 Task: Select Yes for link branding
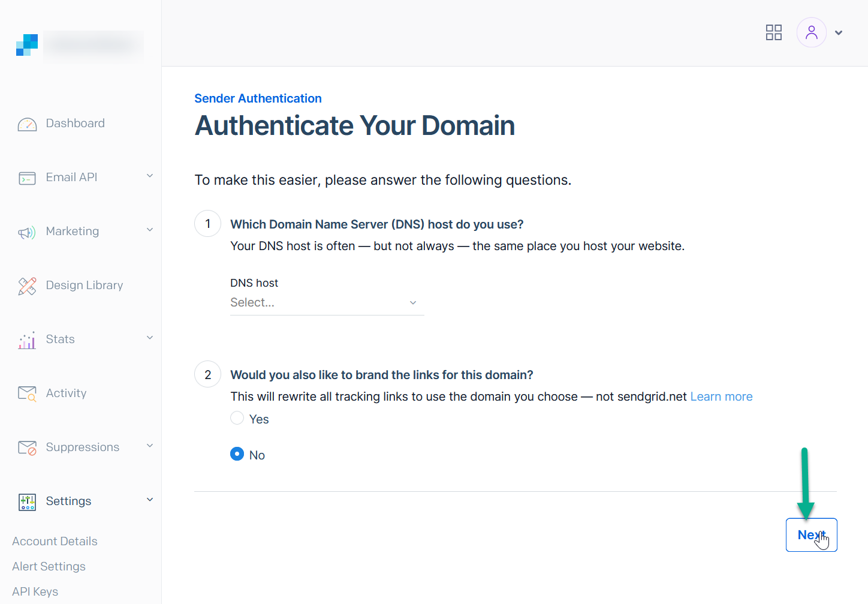pyautogui.click(x=237, y=418)
